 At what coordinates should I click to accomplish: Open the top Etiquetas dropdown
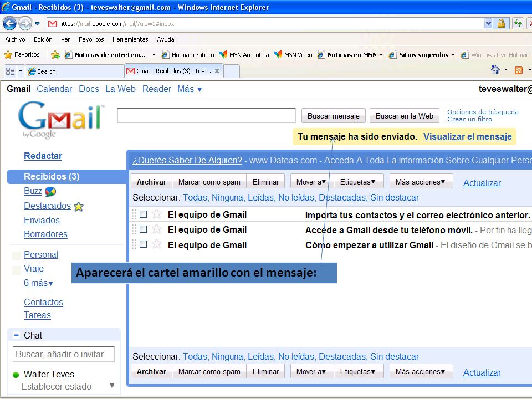[x=359, y=182]
